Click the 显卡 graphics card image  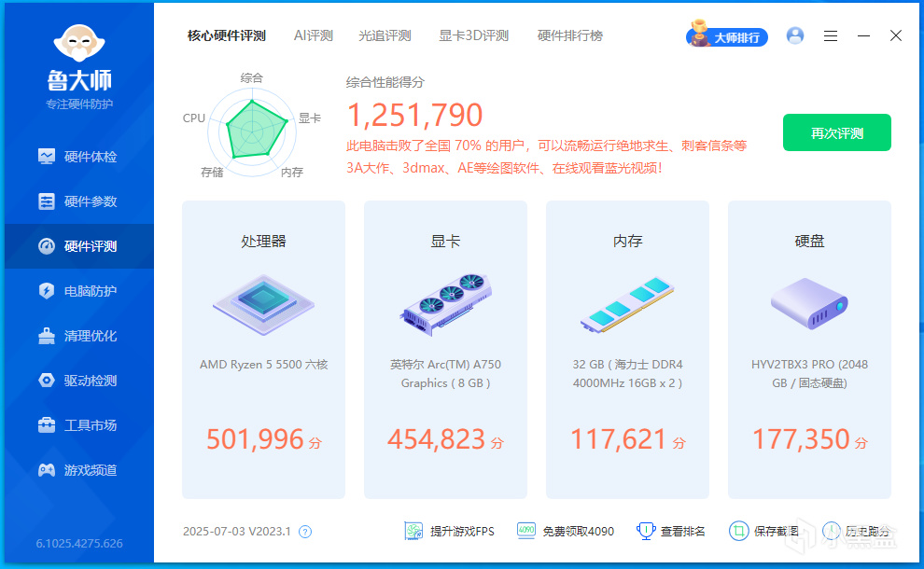[x=445, y=304]
